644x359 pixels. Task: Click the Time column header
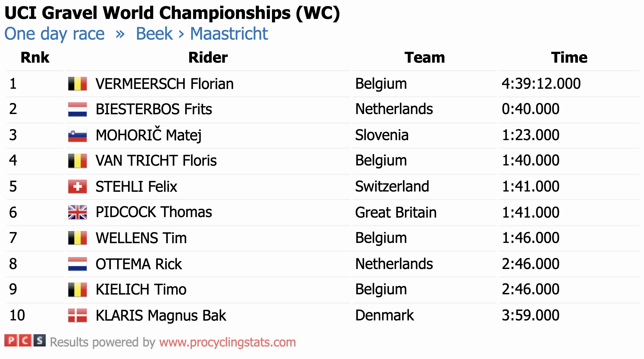(x=569, y=58)
